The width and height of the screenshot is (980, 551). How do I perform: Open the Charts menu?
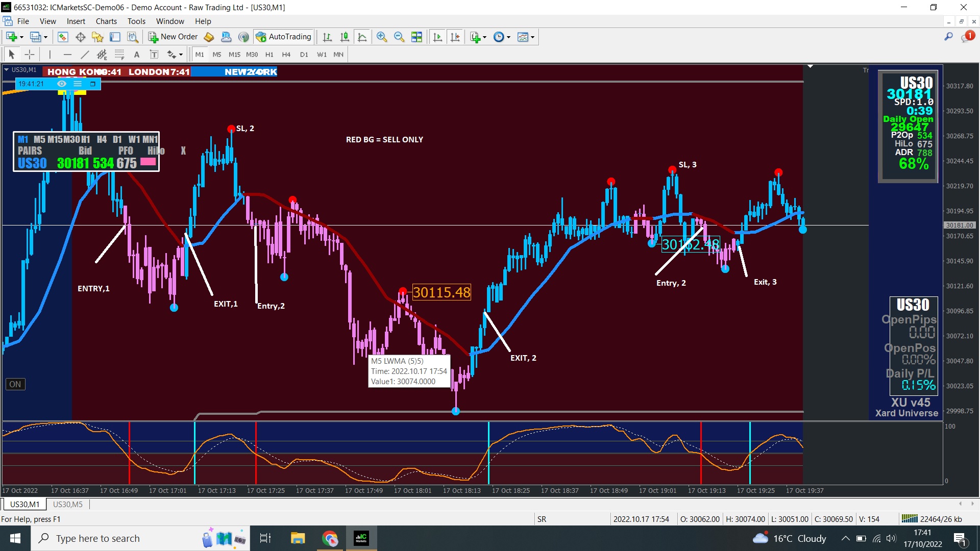pyautogui.click(x=106, y=21)
